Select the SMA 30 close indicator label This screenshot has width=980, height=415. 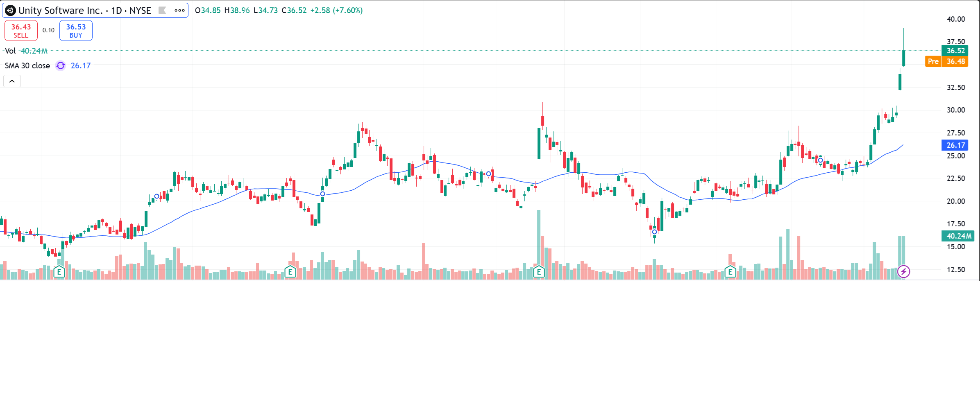27,65
